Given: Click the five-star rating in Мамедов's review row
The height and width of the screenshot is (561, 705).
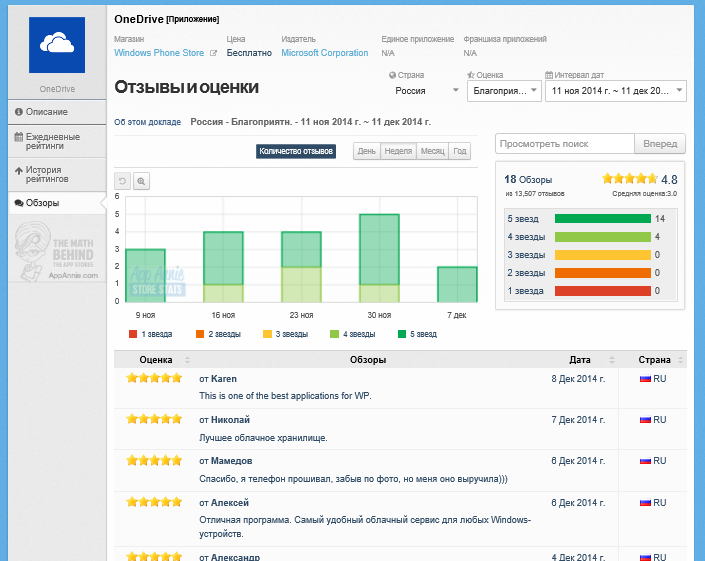Looking at the screenshot, I should 154,460.
